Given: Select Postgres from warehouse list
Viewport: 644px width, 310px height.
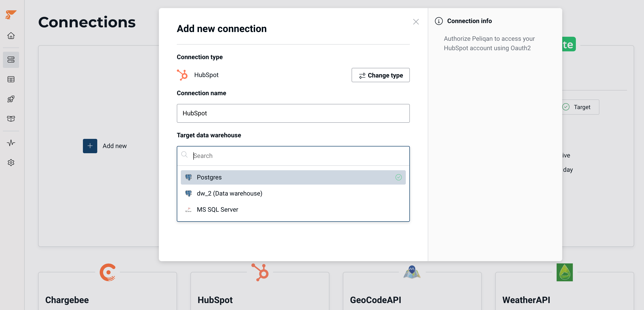Looking at the screenshot, I should 293,177.
